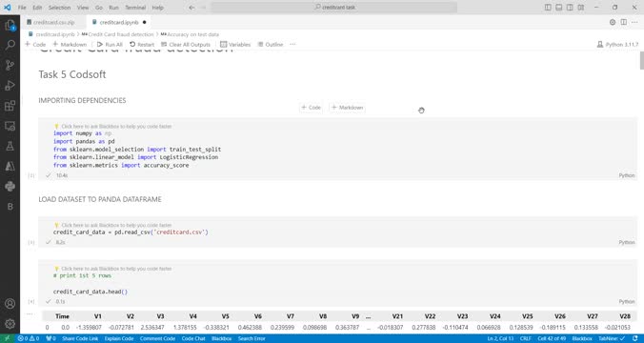644x343 pixels.
Task: Open the Python sidebar icon
Action: pyautogui.click(x=10, y=186)
